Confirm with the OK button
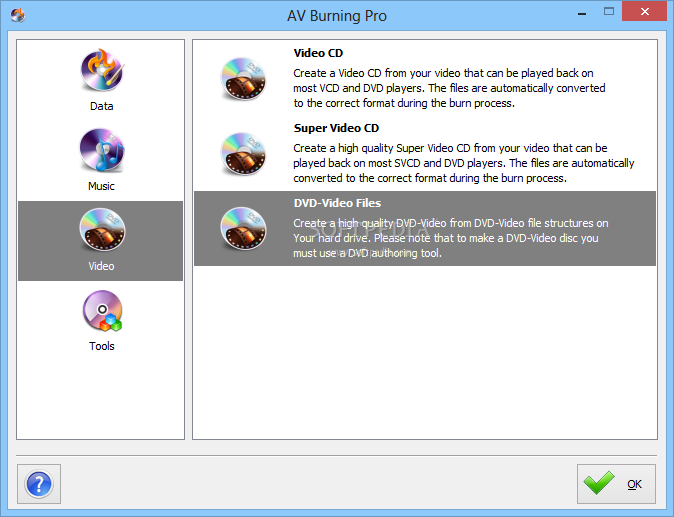Viewport: 674px width, 517px height. [616, 484]
